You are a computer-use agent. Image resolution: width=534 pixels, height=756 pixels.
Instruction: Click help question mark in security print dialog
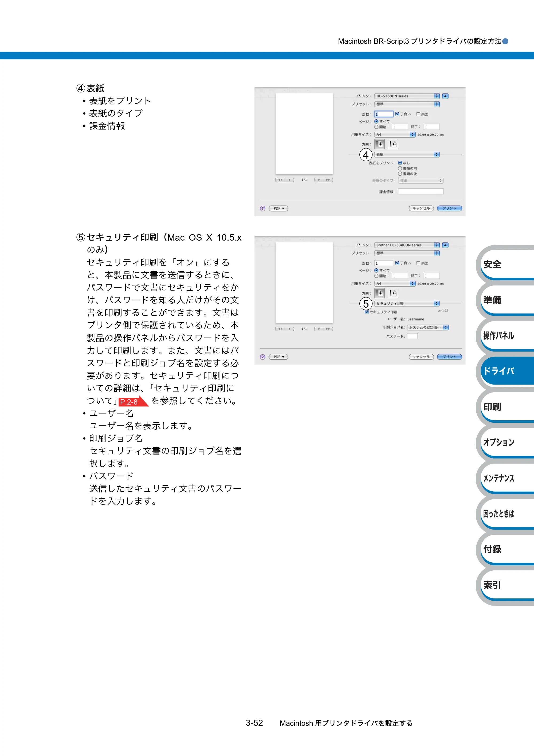click(262, 357)
